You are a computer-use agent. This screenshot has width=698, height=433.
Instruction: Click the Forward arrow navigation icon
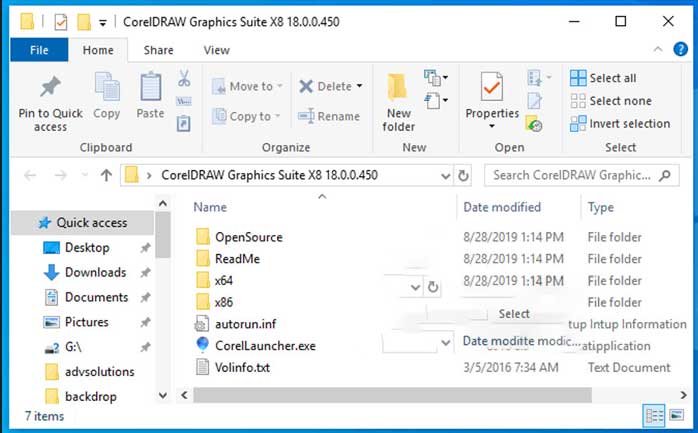pos(60,175)
